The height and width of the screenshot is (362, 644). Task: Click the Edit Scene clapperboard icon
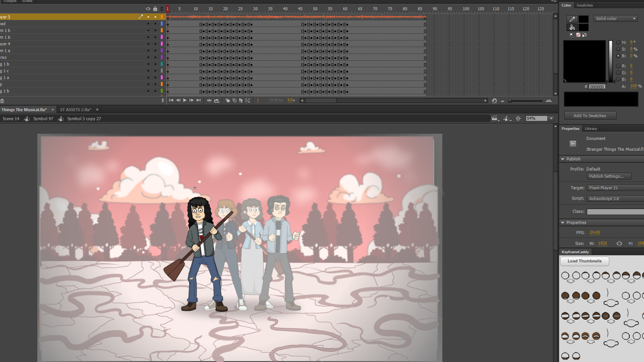[x=495, y=119]
